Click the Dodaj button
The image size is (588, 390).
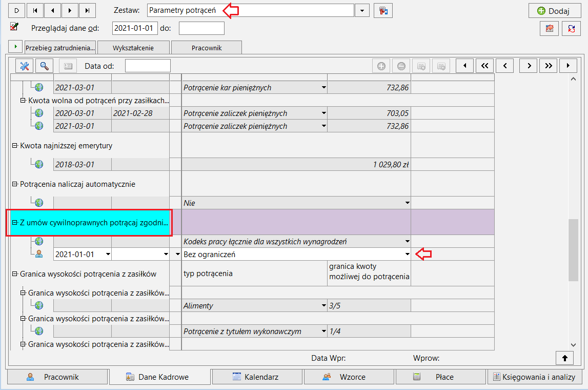[x=554, y=11]
